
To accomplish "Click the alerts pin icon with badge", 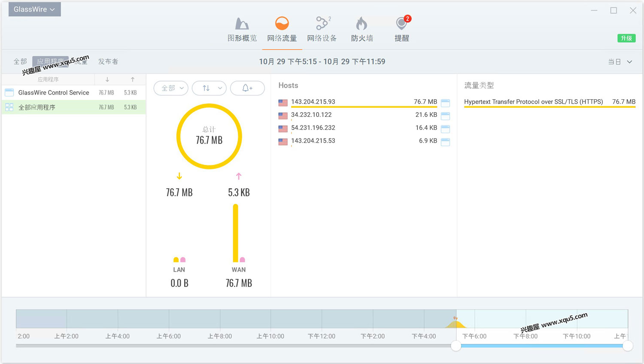I will (x=402, y=23).
